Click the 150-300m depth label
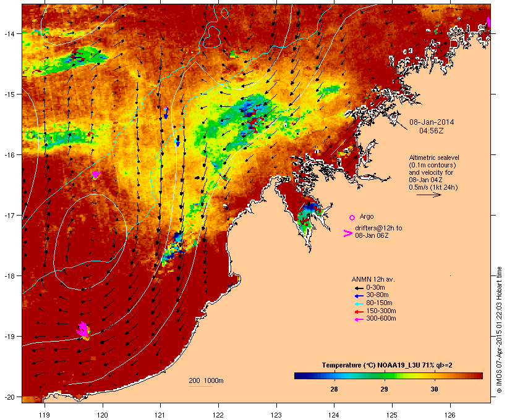 [381, 311]
